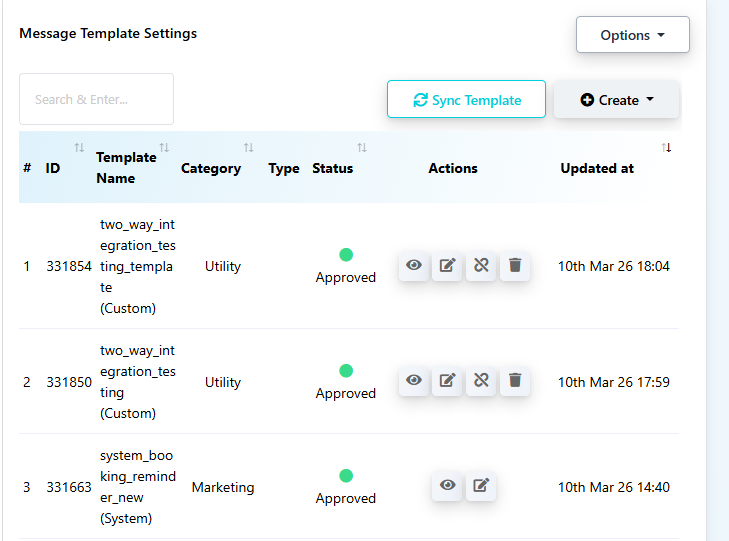Edit the system_booking_reminder_new template
Screen dimensions: 729x541
[481, 486]
